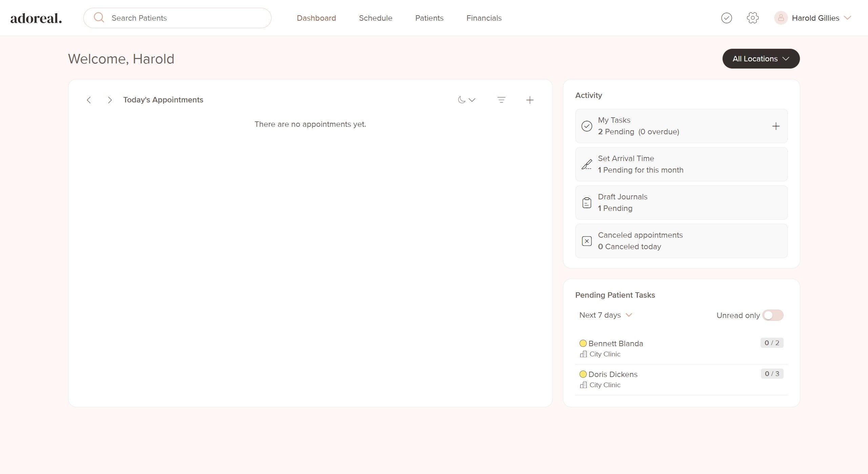Add a new task in My Tasks

776,126
